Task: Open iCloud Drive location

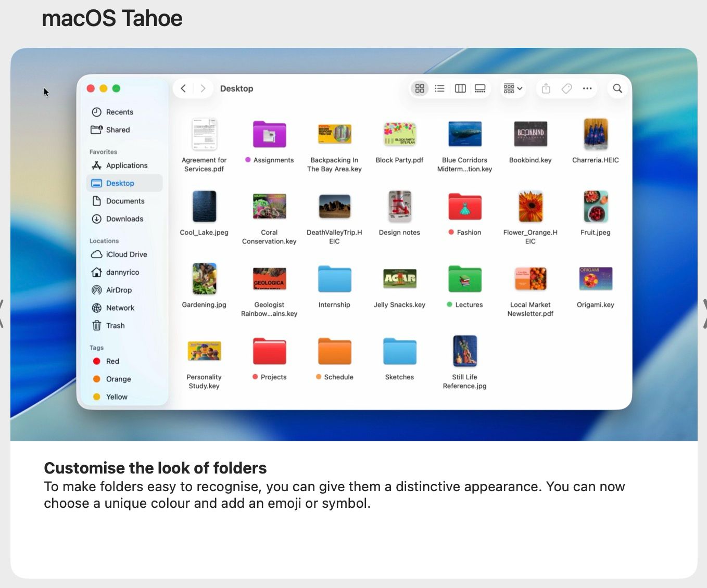Action: (126, 254)
